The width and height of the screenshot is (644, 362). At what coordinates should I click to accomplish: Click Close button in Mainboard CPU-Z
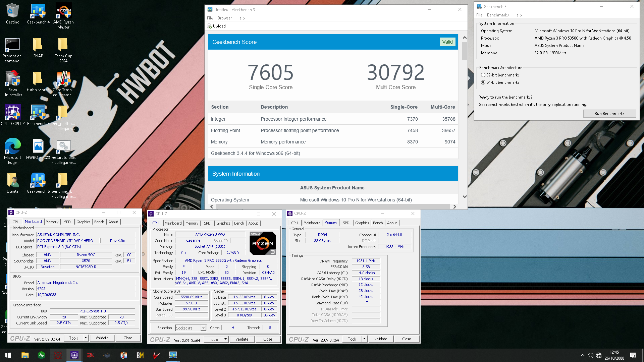point(128,338)
